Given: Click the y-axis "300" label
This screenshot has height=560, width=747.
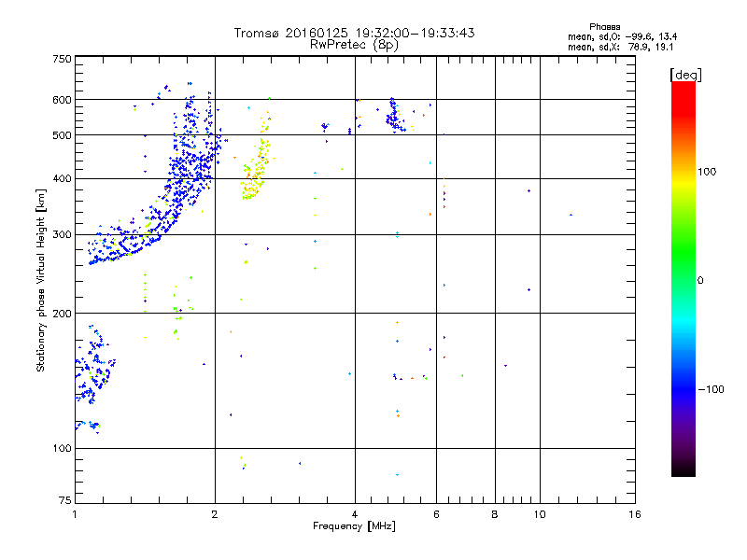Looking at the screenshot, I should (62, 234).
